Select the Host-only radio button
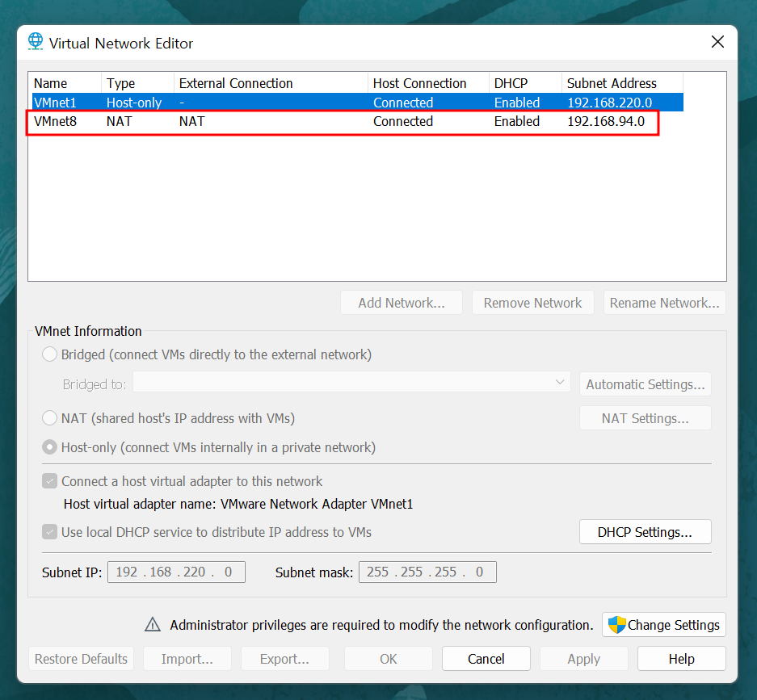The width and height of the screenshot is (757, 700). coord(50,447)
